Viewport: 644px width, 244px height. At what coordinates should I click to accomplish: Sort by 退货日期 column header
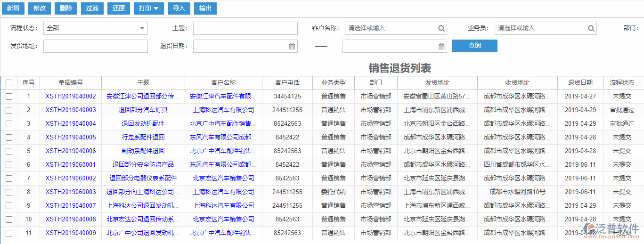click(580, 82)
